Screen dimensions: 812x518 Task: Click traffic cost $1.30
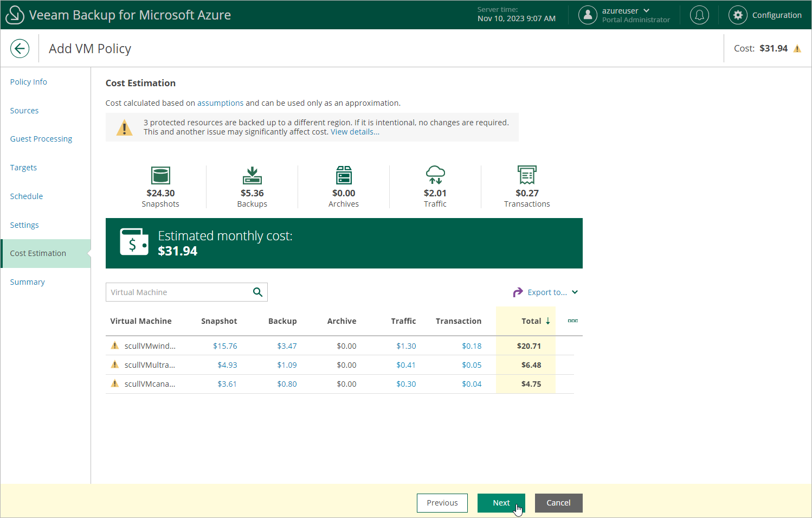[406, 346]
